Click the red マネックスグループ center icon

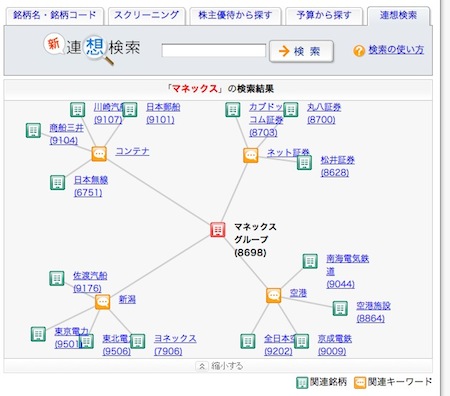pyautogui.click(x=218, y=230)
